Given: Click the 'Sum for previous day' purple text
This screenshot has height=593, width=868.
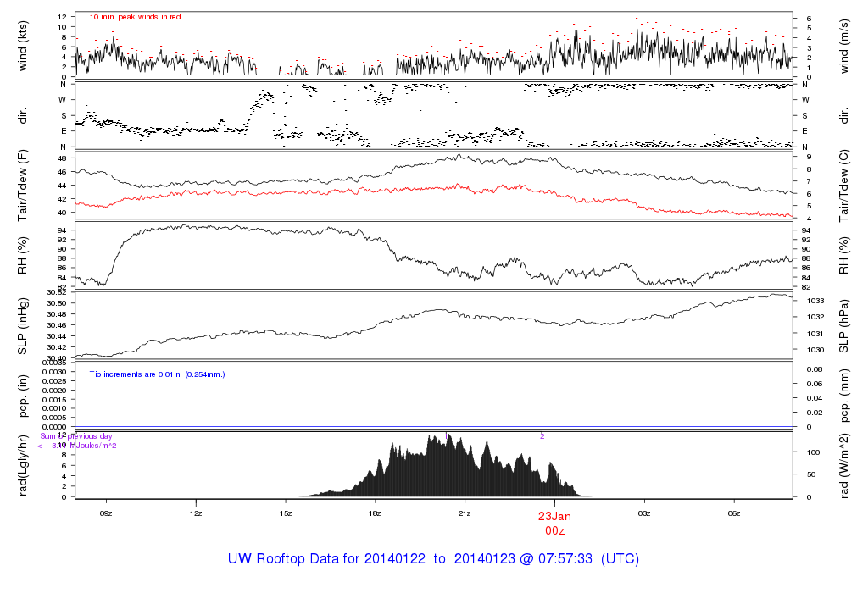Looking at the screenshot, I should click(x=76, y=436).
